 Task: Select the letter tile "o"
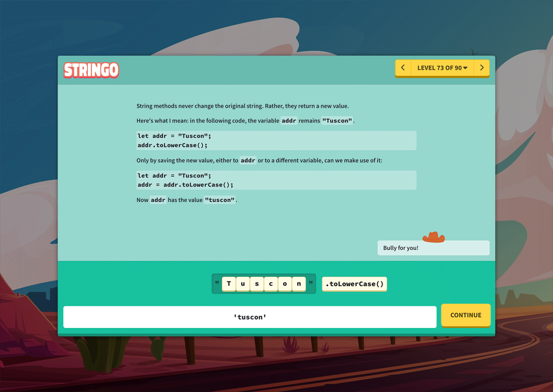point(285,284)
